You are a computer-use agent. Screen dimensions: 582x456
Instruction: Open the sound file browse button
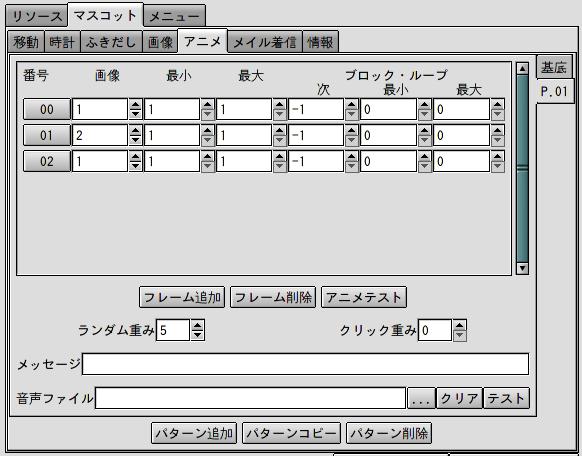pos(421,398)
